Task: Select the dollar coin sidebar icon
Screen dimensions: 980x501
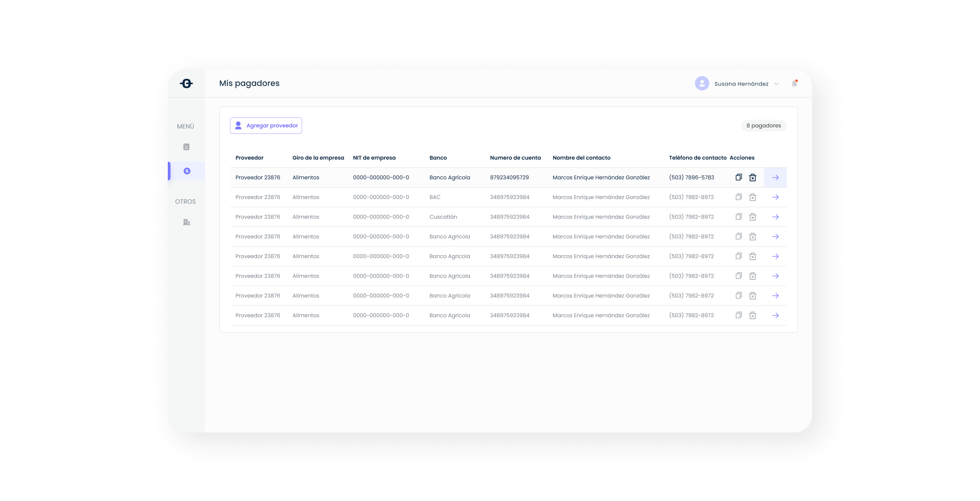Action: (187, 171)
